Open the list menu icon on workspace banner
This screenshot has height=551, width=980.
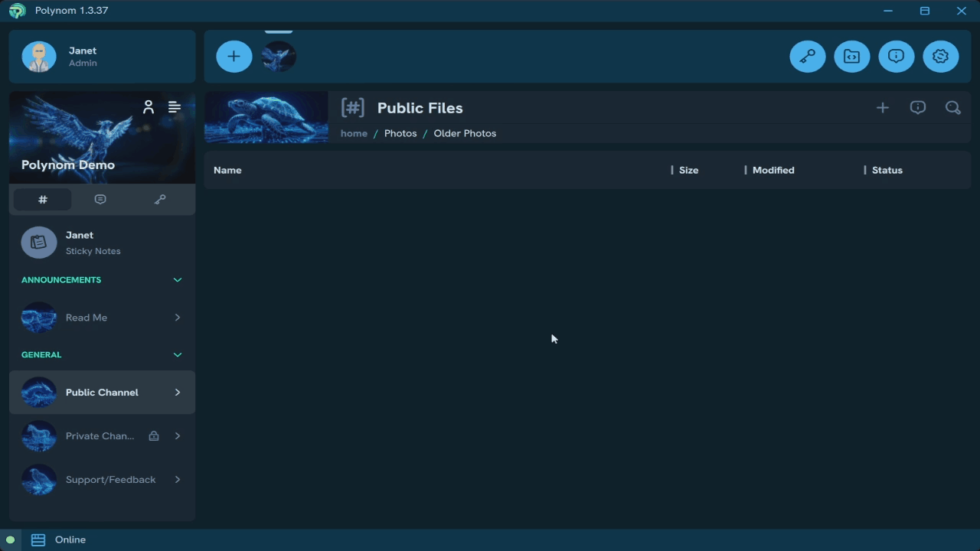(174, 107)
